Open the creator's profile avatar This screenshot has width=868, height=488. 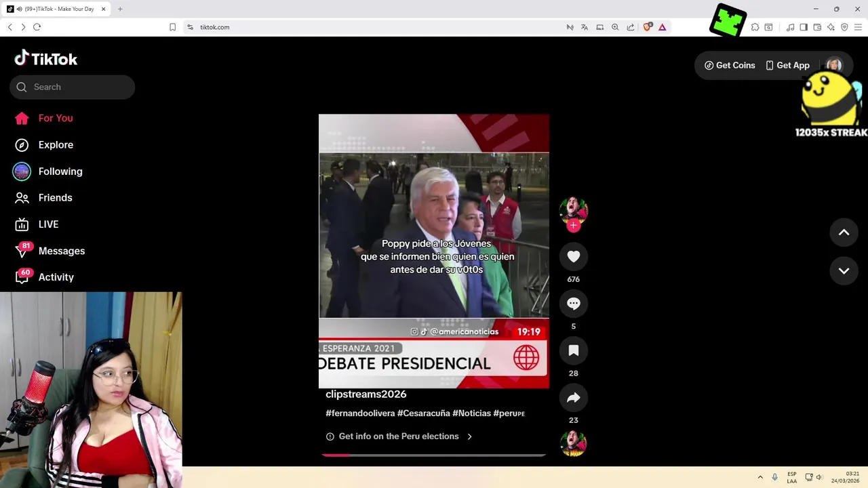click(x=573, y=210)
